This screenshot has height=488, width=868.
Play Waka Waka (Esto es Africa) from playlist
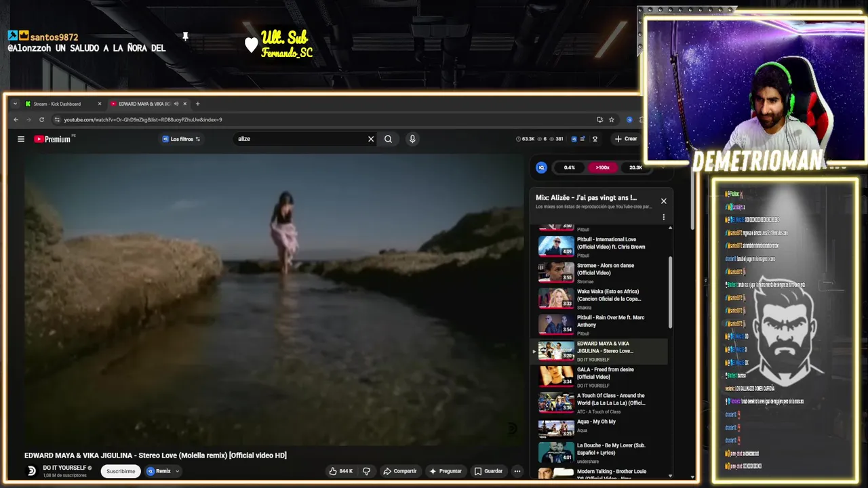(601, 298)
